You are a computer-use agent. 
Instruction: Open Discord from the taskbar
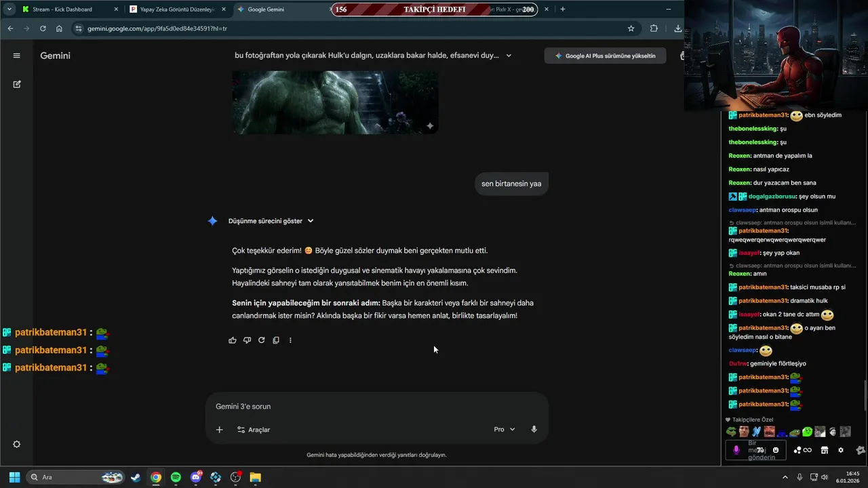point(196,477)
